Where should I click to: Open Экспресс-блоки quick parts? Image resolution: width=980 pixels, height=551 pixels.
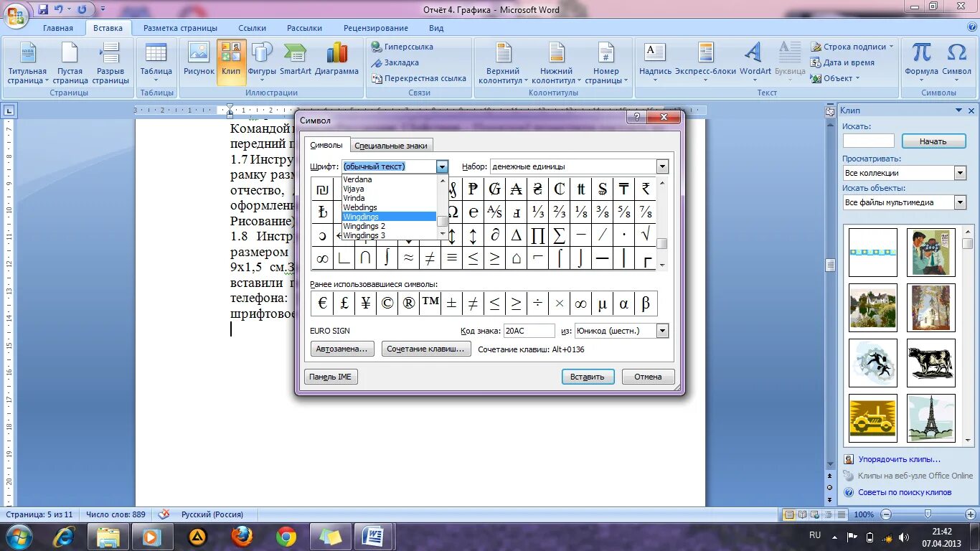[705, 63]
